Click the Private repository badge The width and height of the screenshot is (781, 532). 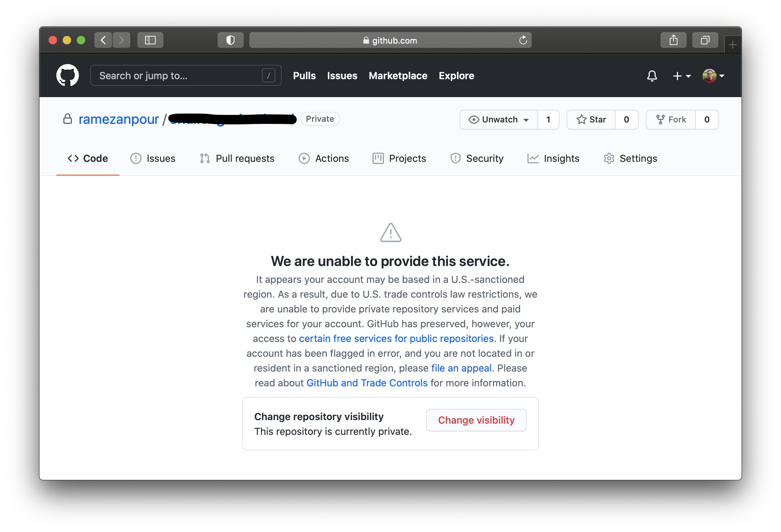pos(320,119)
